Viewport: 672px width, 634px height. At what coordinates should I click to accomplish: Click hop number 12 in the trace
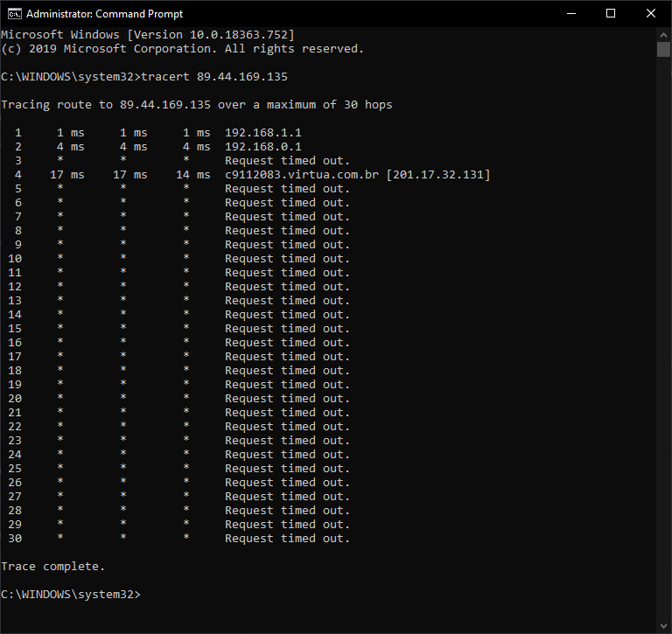point(15,287)
